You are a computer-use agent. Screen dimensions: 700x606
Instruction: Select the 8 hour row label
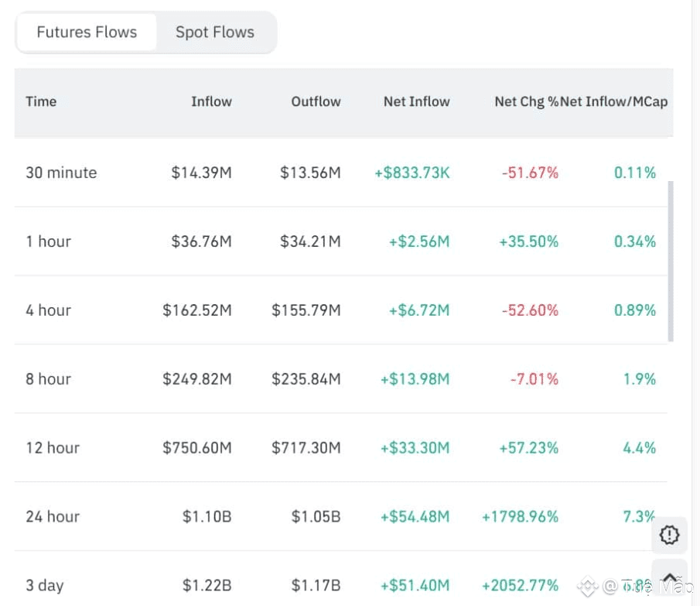pyautogui.click(x=48, y=379)
